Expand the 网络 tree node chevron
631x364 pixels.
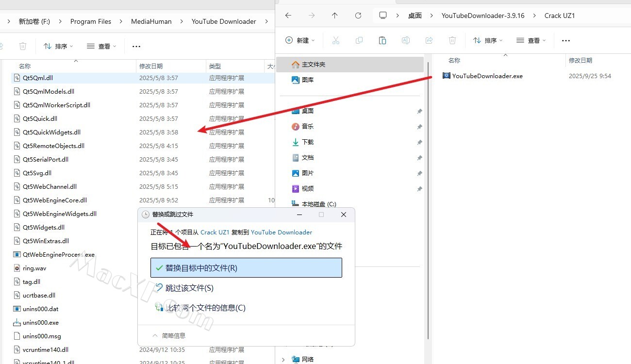(283, 359)
